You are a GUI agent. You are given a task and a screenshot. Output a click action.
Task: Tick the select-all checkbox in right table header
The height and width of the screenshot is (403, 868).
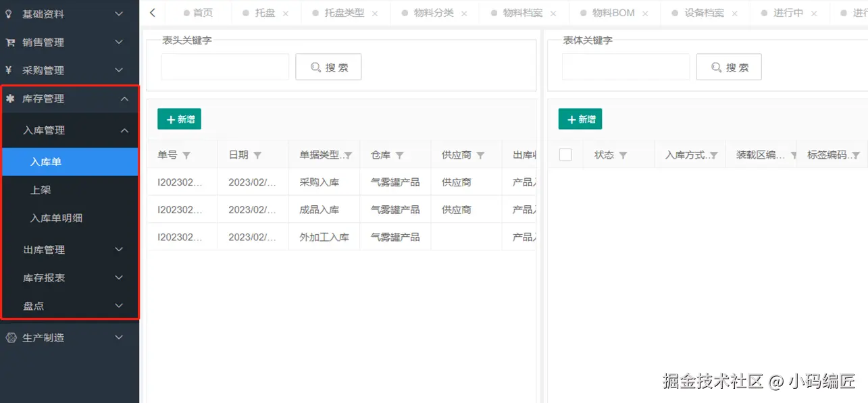point(565,155)
